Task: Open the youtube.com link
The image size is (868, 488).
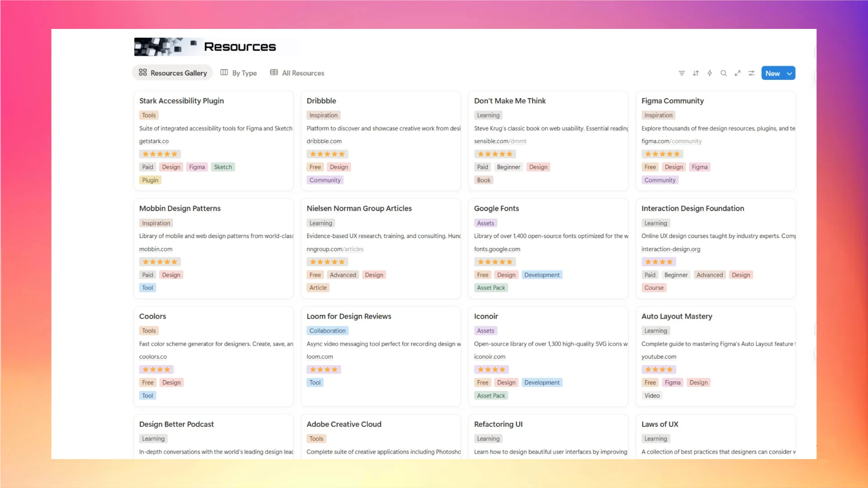Action: [x=659, y=357]
